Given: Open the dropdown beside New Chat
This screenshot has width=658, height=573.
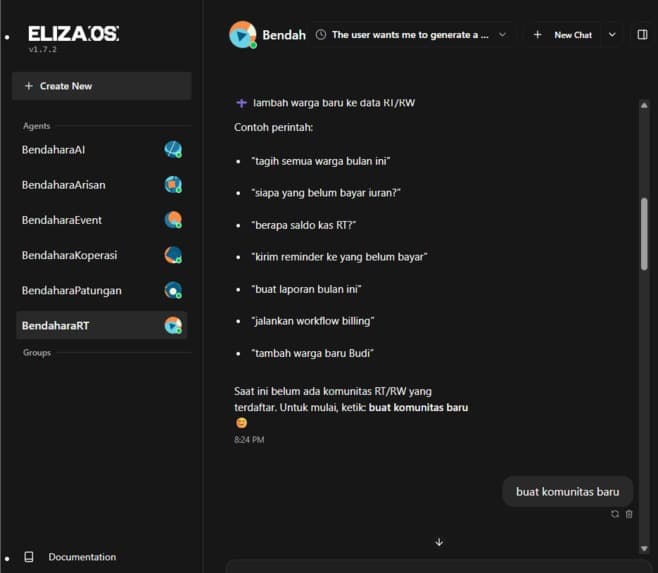Looking at the screenshot, I should point(612,35).
